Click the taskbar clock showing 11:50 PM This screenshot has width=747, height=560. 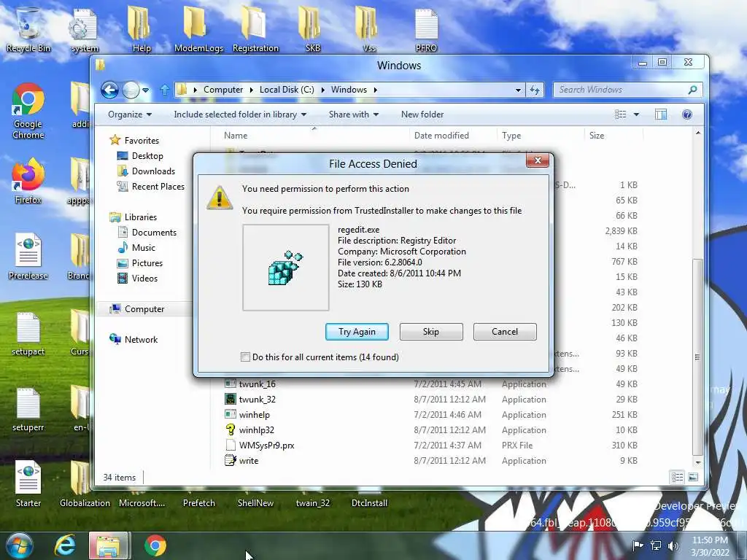pyautogui.click(x=710, y=546)
